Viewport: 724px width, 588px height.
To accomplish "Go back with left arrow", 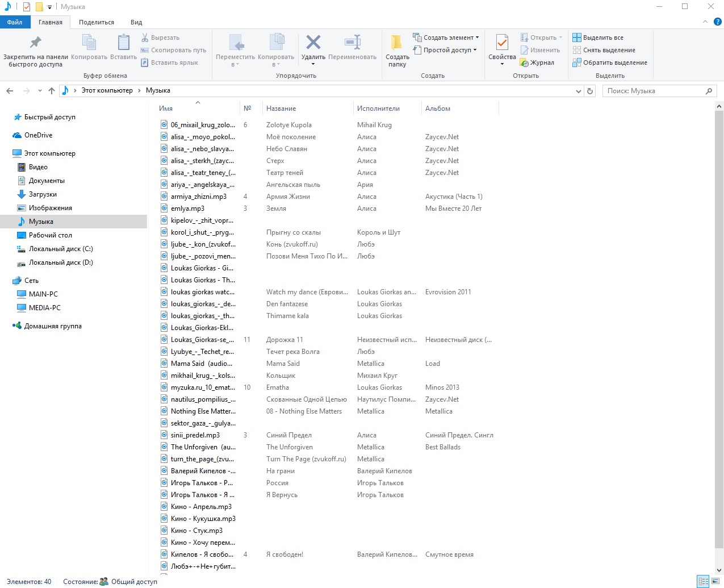I will click(x=10, y=91).
